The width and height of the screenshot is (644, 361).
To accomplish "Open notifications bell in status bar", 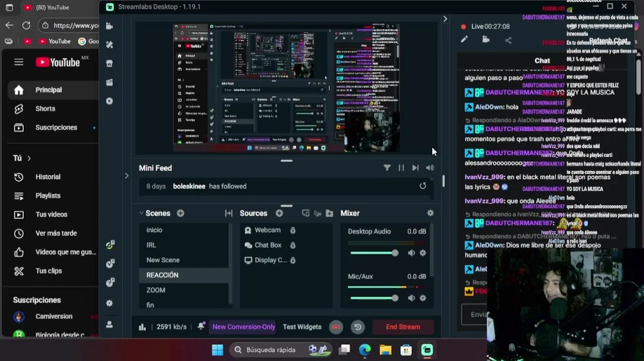I will click(x=201, y=326).
